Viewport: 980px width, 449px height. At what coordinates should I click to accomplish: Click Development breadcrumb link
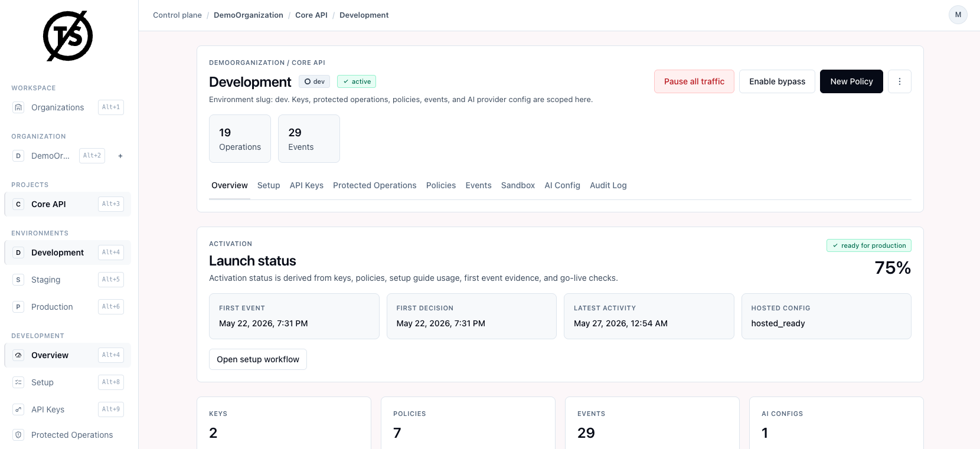pos(364,15)
